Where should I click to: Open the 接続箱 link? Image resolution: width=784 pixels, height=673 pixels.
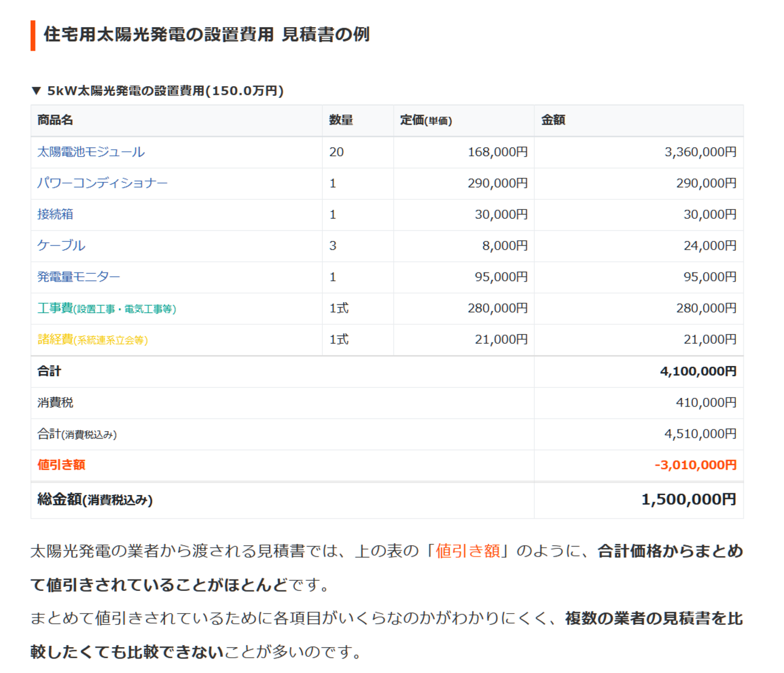point(55,215)
